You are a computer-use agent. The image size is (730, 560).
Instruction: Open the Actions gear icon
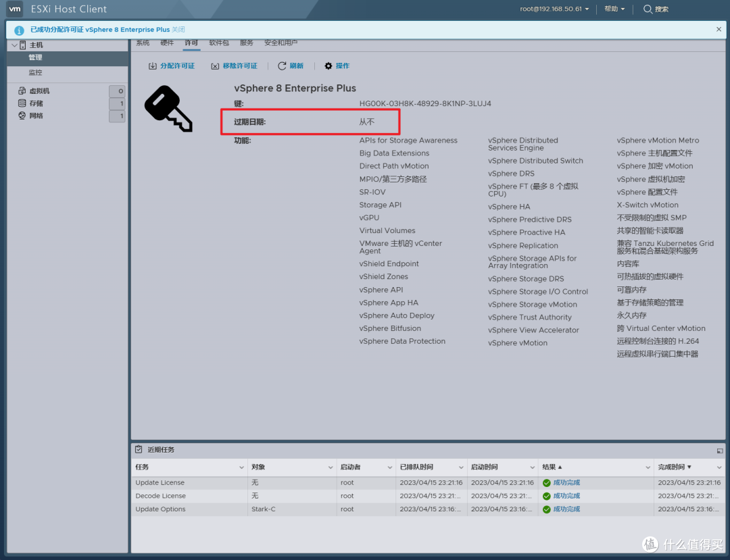click(328, 66)
